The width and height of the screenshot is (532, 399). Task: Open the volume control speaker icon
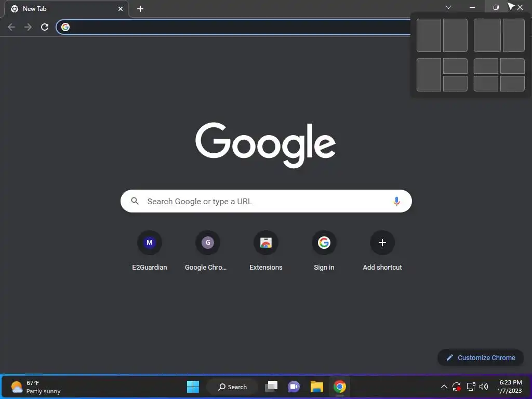coord(484,387)
